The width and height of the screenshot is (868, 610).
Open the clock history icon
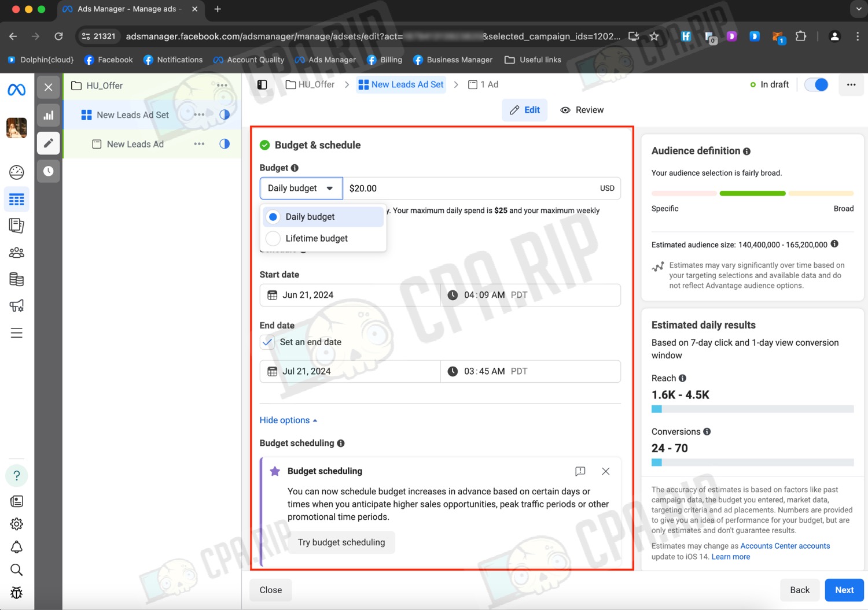pos(49,171)
